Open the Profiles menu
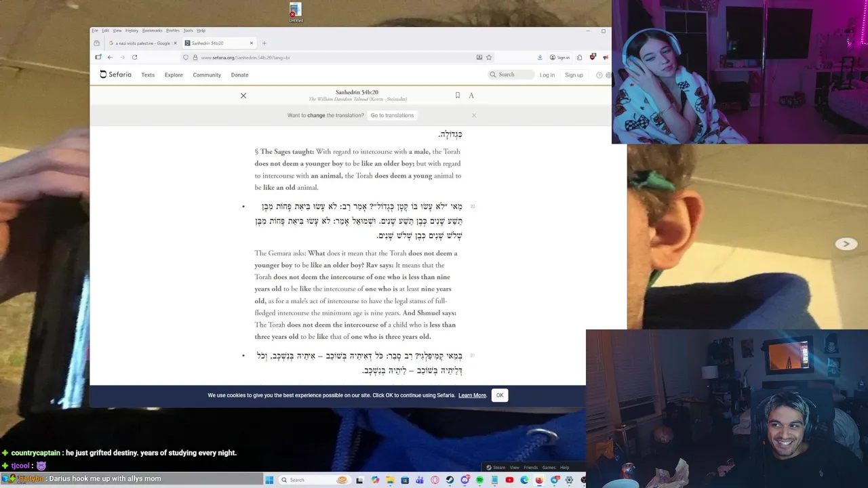The width and height of the screenshot is (868, 488). point(173,30)
